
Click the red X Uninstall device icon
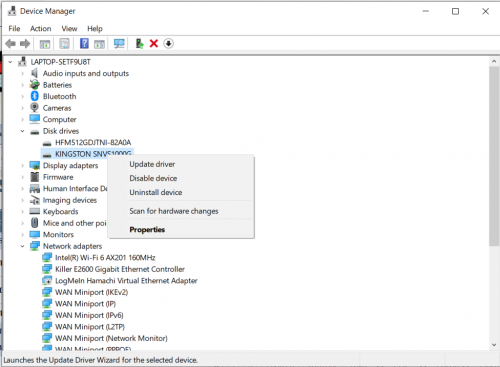(x=154, y=44)
